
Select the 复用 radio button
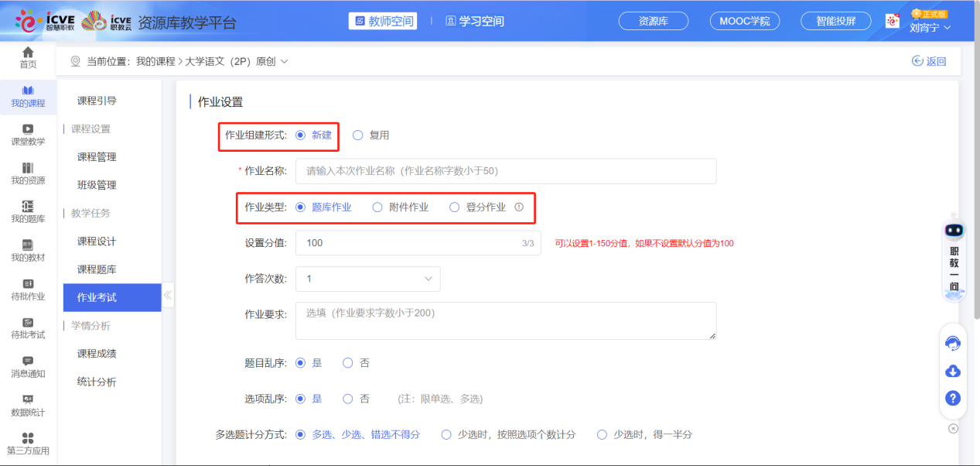358,135
